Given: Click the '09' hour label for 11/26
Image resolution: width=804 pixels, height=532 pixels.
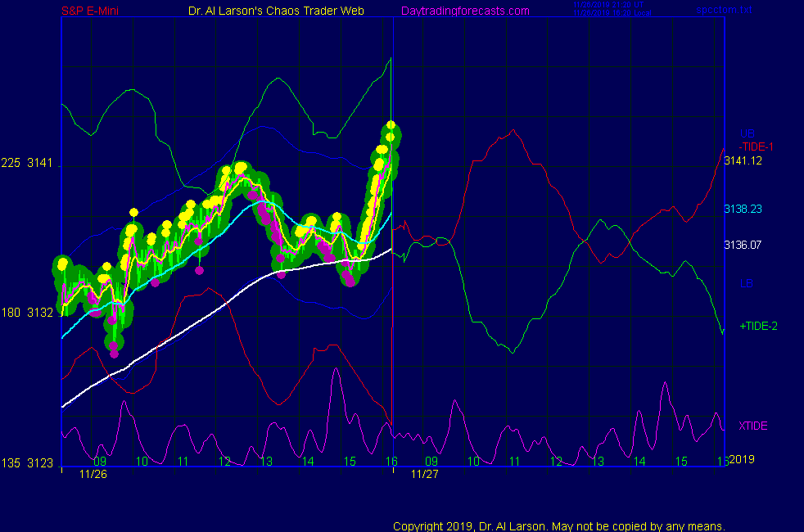Looking at the screenshot, I should (x=100, y=462).
